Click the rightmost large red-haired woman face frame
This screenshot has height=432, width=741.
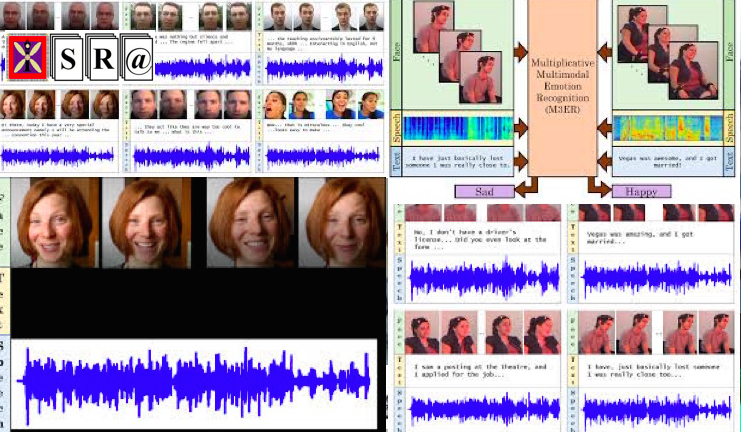[342, 223]
